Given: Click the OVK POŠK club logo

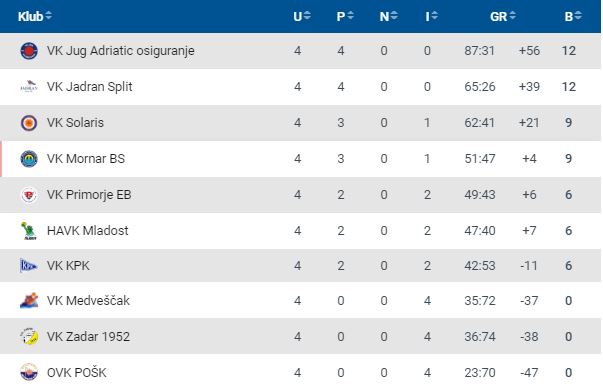Looking at the screenshot, I should tap(29, 372).
